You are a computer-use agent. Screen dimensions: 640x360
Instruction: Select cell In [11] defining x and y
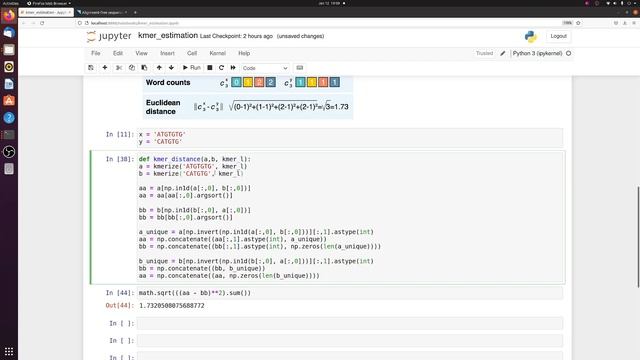tap(350, 138)
